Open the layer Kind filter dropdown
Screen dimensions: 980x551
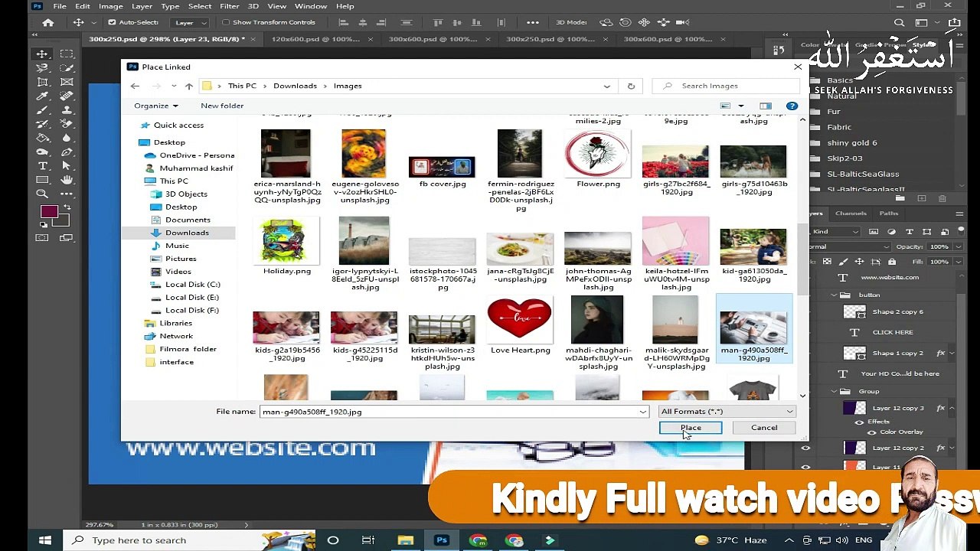(836, 231)
